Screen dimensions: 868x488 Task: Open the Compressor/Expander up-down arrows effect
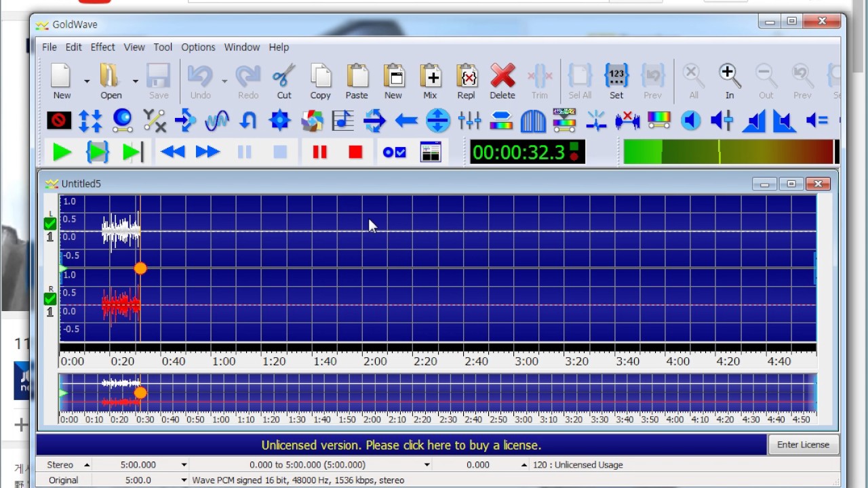tap(90, 121)
